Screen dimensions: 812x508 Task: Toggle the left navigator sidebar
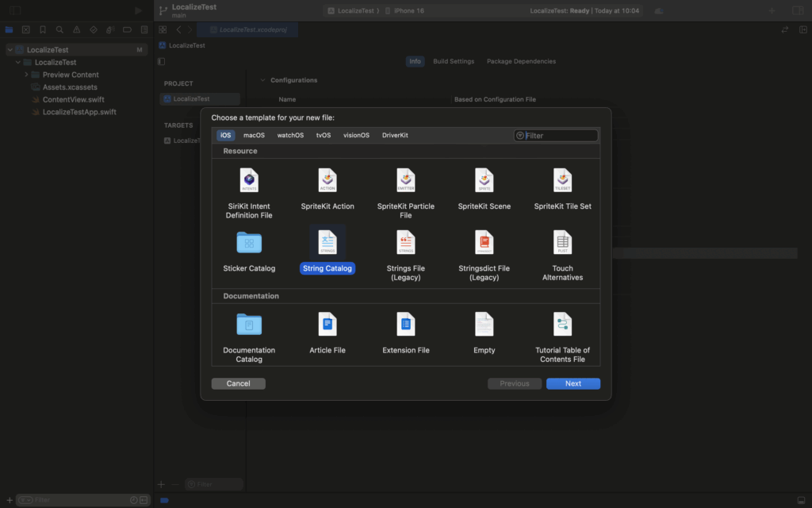[x=15, y=10]
